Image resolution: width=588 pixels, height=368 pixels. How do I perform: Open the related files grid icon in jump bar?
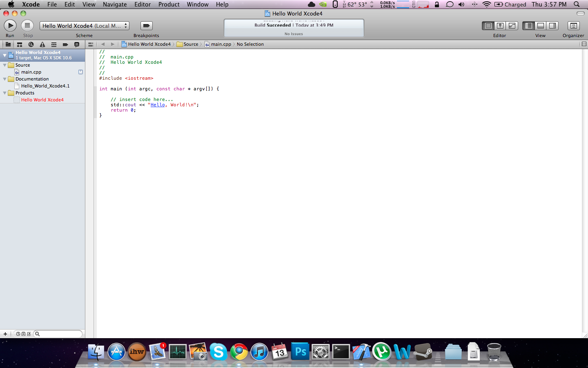(91, 44)
